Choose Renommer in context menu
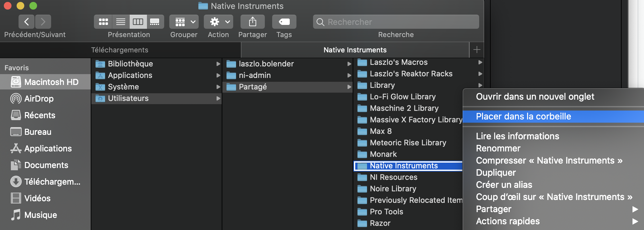The width and height of the screenshot is (644, 230). coord(553,149)
